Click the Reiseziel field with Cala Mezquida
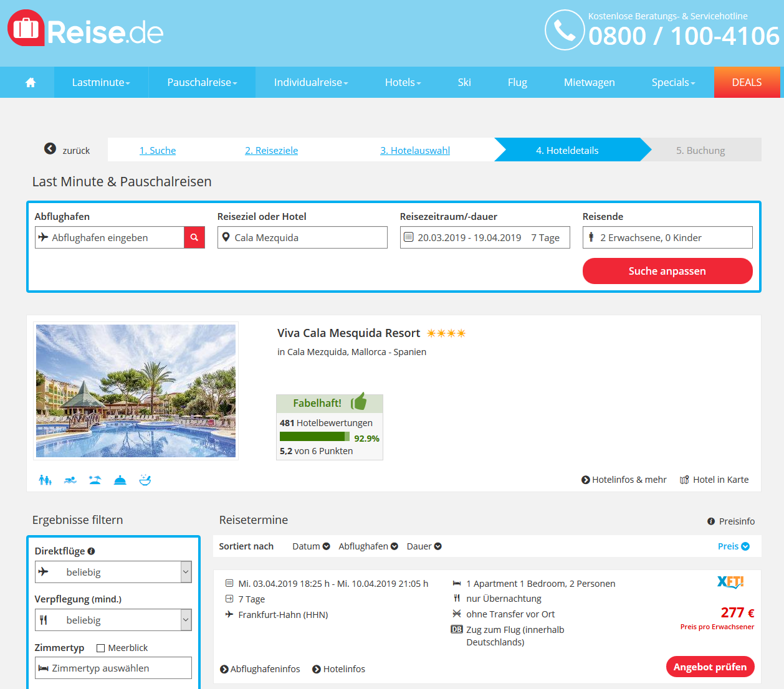This screenshot has width=784, height=689. [302, 237]
